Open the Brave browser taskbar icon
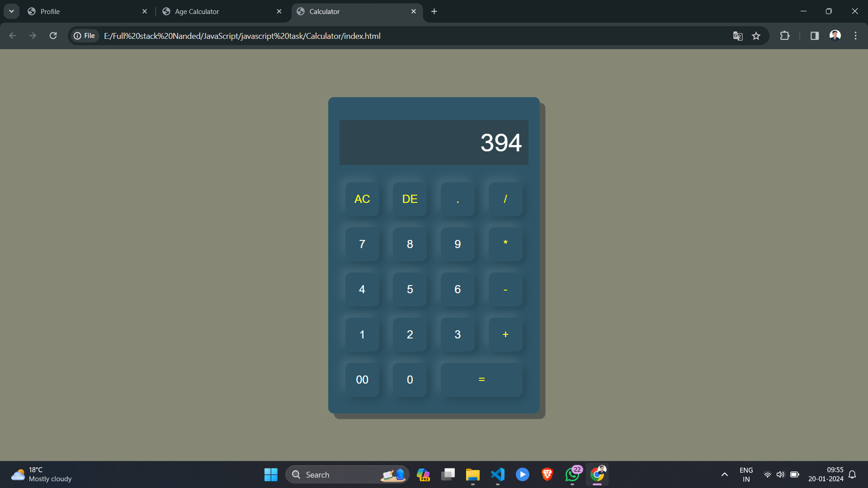The width and height of the screenshot is (868, 488). point(547,474)
